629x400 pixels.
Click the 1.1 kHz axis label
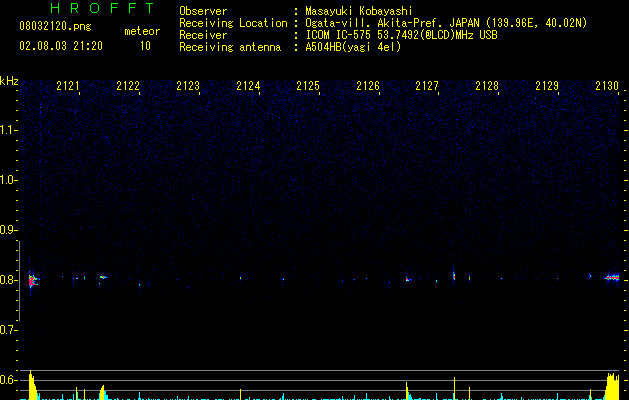[8, 130]
